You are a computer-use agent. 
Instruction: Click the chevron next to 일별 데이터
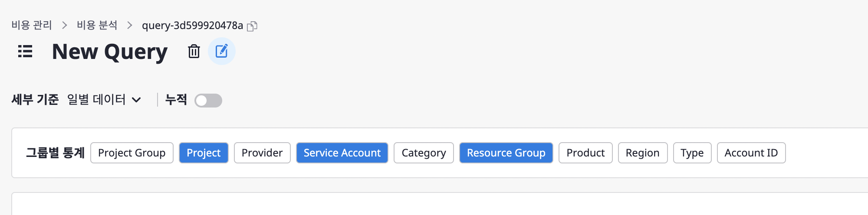[x=136, y=100]
